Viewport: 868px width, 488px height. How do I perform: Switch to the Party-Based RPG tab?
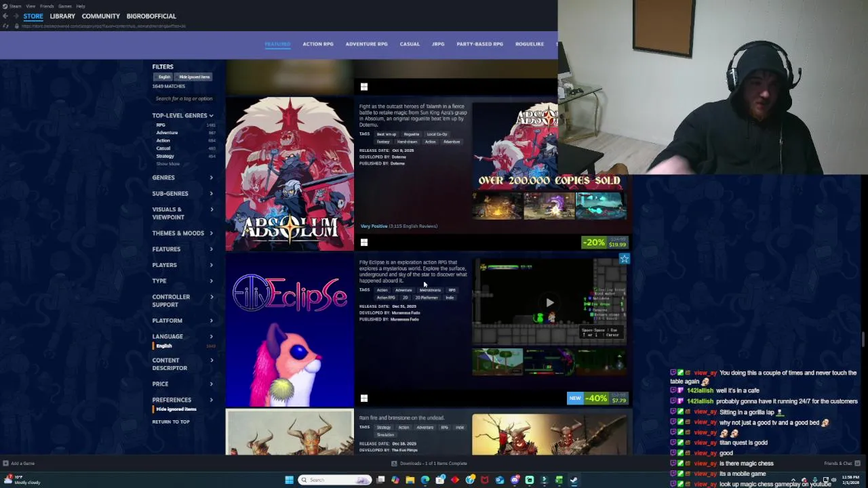[479, 44]
